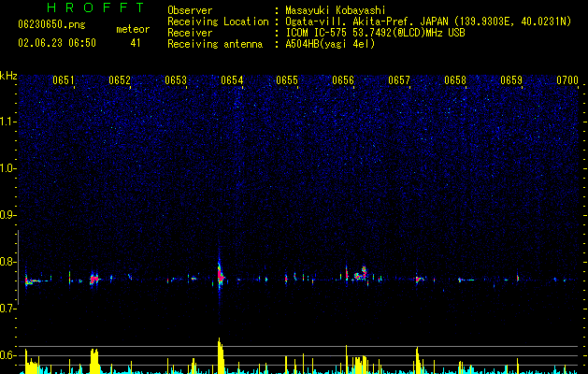The image size is (588, 374).
Task: Click the 0700 time marker
Action: click(x=567, y=80)
